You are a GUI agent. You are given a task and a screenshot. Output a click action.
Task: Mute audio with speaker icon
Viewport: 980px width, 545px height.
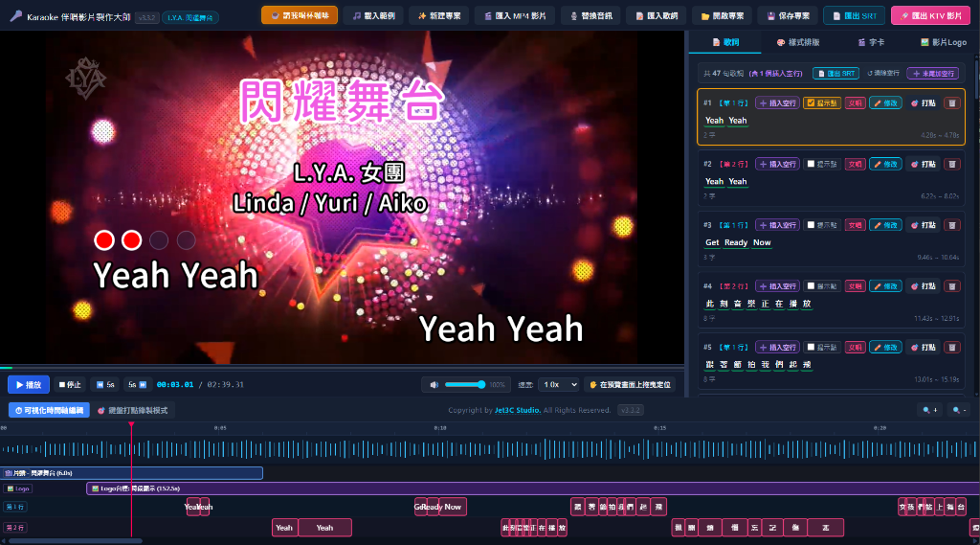[434, 385]
